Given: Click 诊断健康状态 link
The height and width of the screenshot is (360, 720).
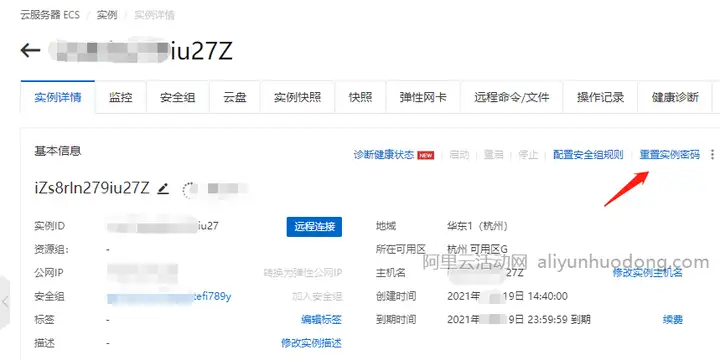Looking at the screenshot, I should 384,155.
